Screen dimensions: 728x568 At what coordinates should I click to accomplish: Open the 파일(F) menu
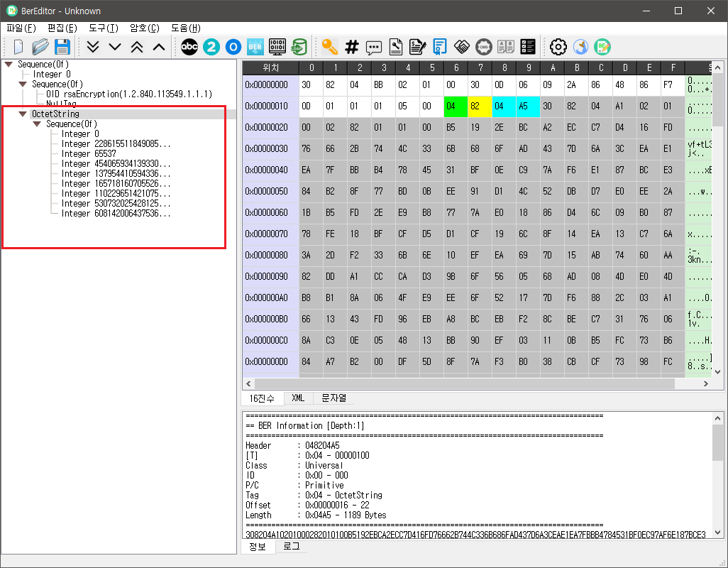21,28
